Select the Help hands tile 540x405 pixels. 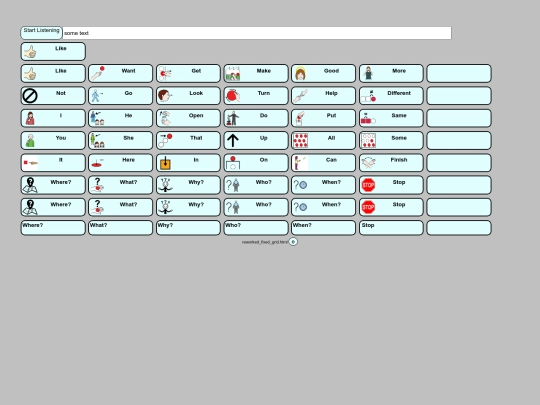pyautogui.click(x=323, y=96)
